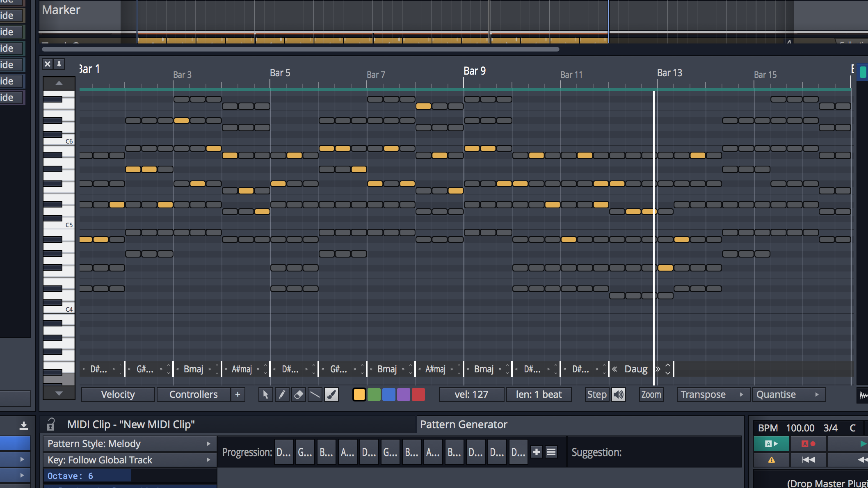Open the len: 1 beat length field
The image size is (868, 488).
(539, 395)
